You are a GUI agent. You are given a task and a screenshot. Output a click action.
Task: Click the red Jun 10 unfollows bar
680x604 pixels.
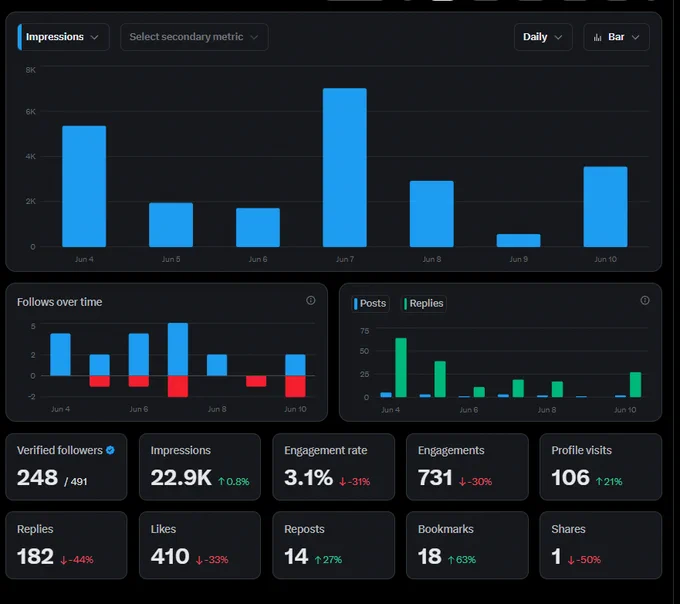click(x=295, y=386)
